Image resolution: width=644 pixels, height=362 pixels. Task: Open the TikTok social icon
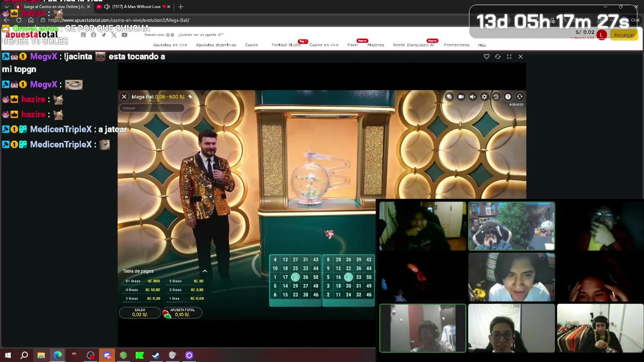104,35
